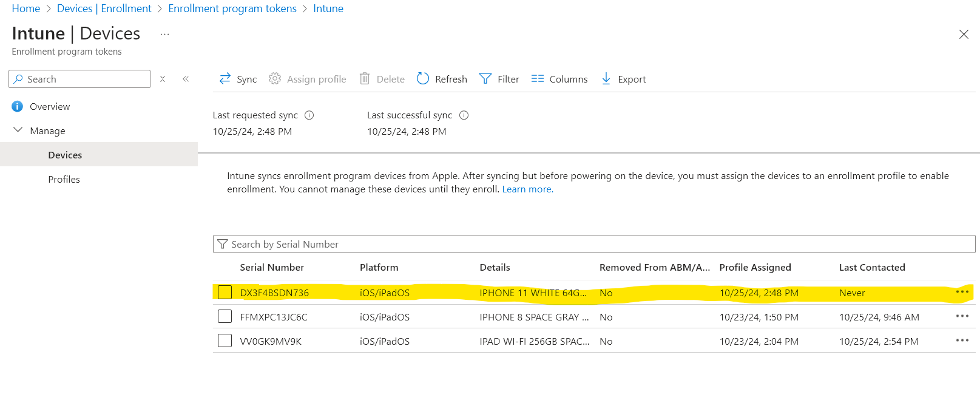The height and width of the screenshot is (403, 980).
Task: Click 10/23/24, 2:04 PM profile assigned
Action: click(759, 341)
